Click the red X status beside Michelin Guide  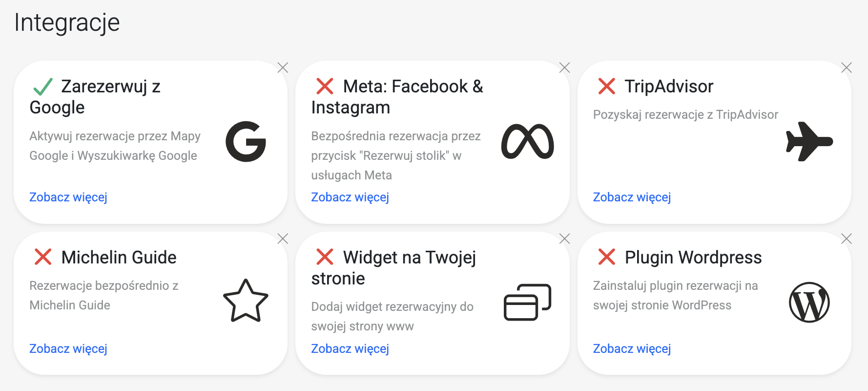click(x=43, y=257)
